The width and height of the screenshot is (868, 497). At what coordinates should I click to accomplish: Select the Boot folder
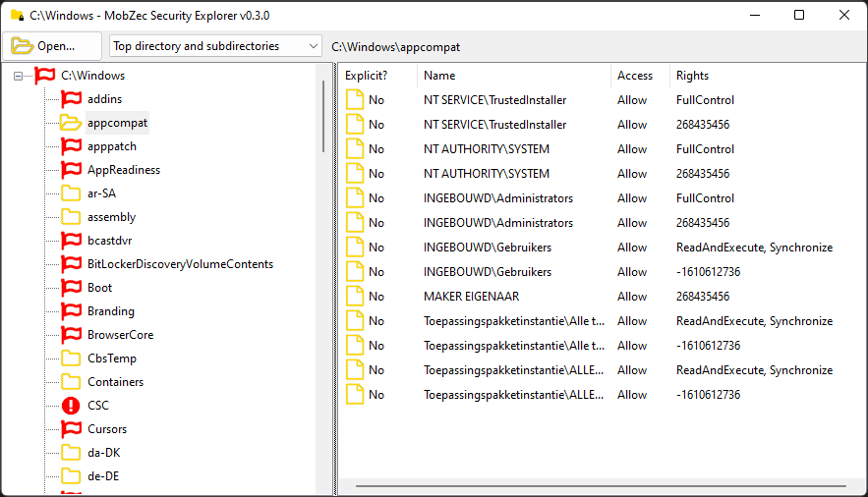click(x=99, y=288)
